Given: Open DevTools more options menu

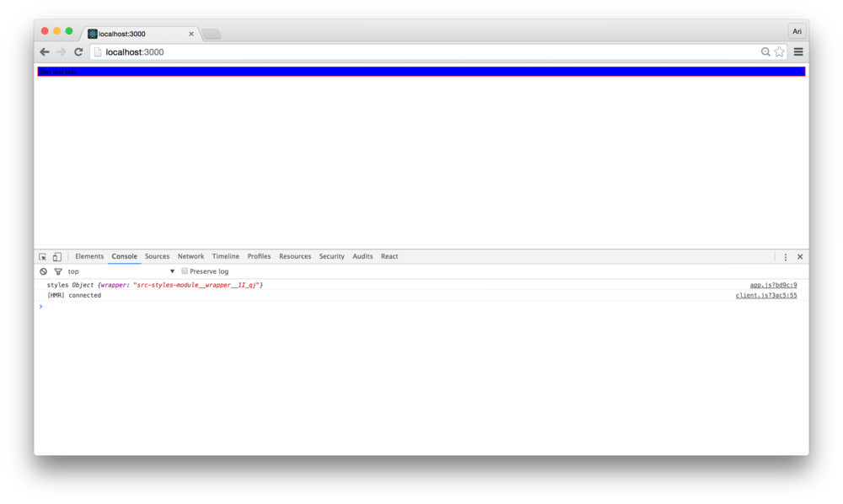Looking at the screenshot, I should 785,257.
